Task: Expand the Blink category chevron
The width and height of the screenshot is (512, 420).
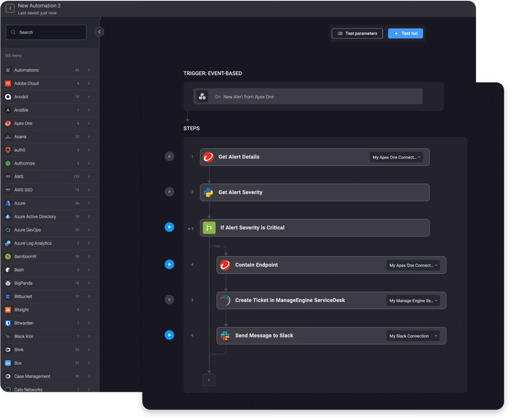Action: click(89, 350)
